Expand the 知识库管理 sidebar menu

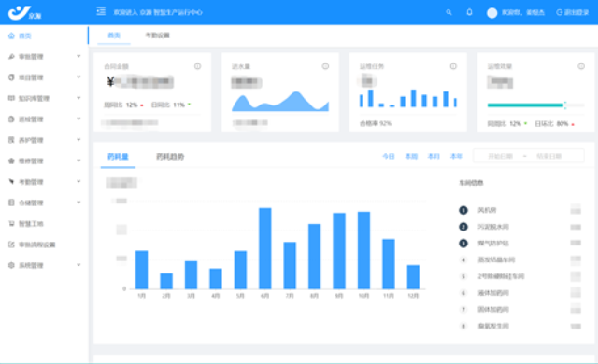tap(45, 98)
